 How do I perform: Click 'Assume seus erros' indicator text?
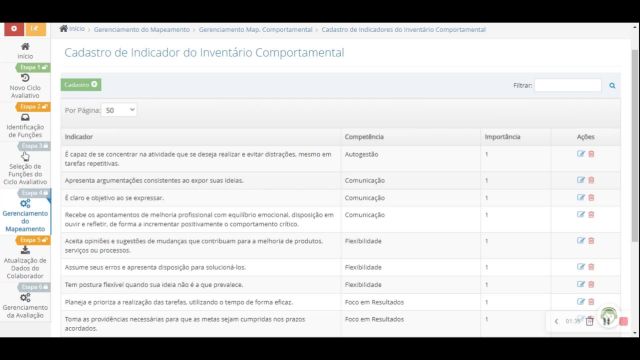[x=155, y=267]
